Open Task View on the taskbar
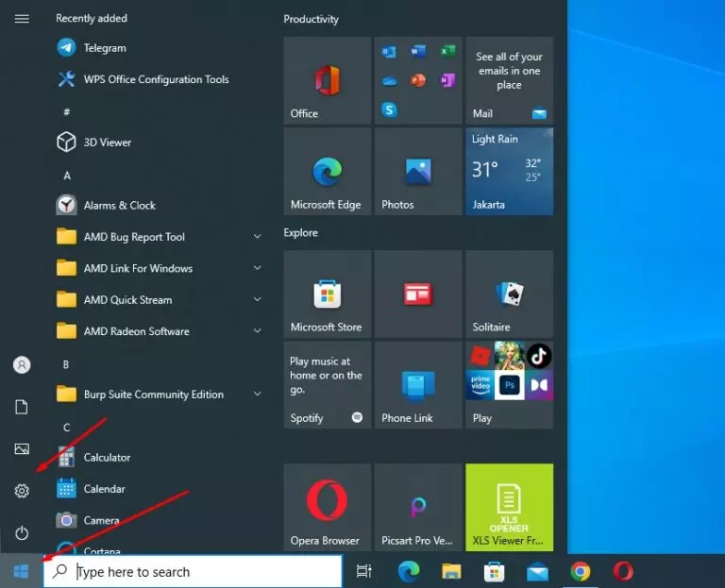 363,571
